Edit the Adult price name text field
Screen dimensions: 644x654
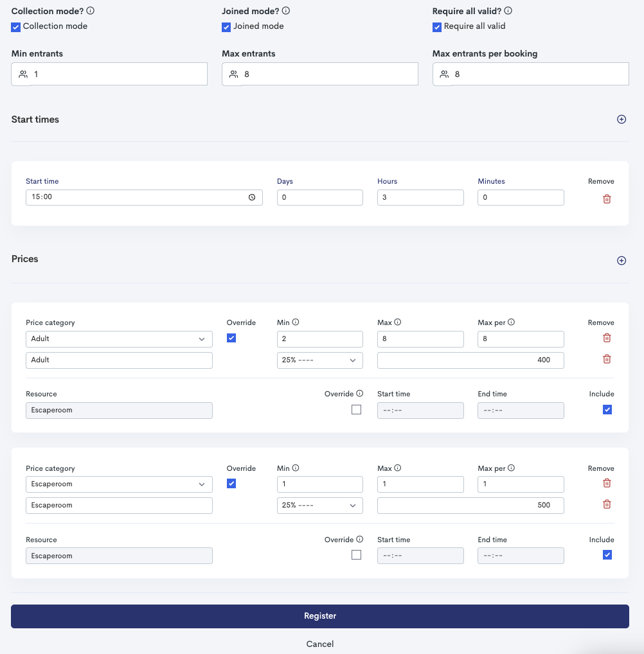click(x=119, y=360)
